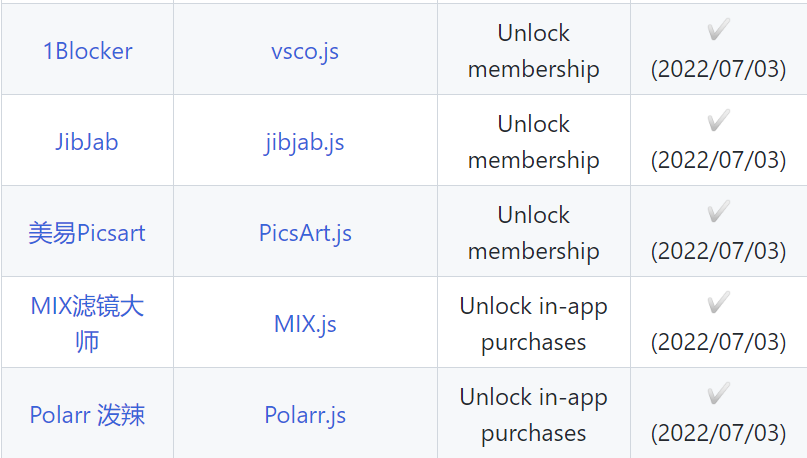807x458 pixels.
Task: Click "Unlock in-app purchases" in Polarr row
Action: [x=534, y=415]
